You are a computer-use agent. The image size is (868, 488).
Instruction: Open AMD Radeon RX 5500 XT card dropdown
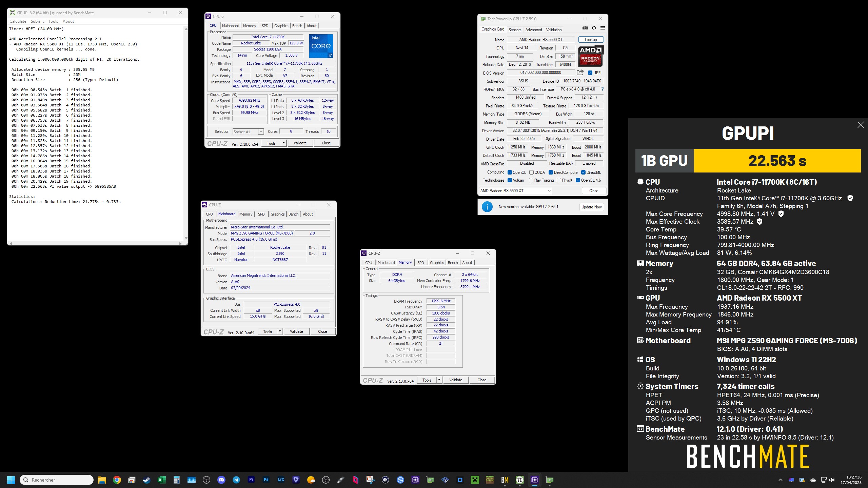tap(515, 191)
